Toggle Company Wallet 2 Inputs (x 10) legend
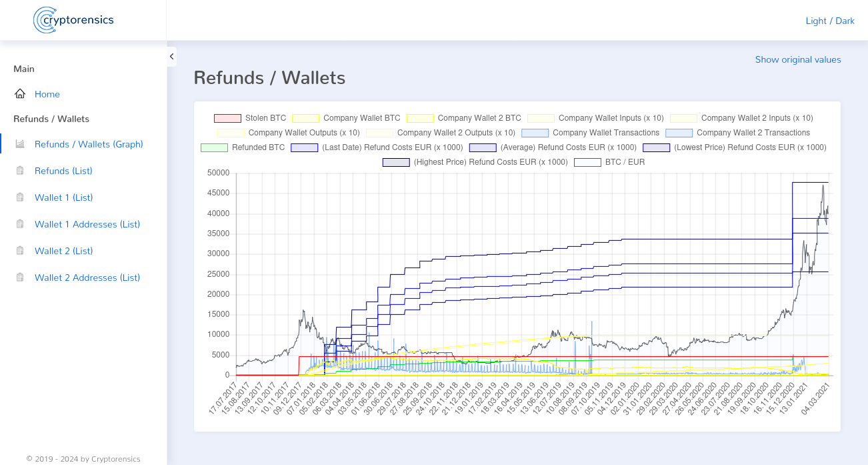 coord(742,118)
